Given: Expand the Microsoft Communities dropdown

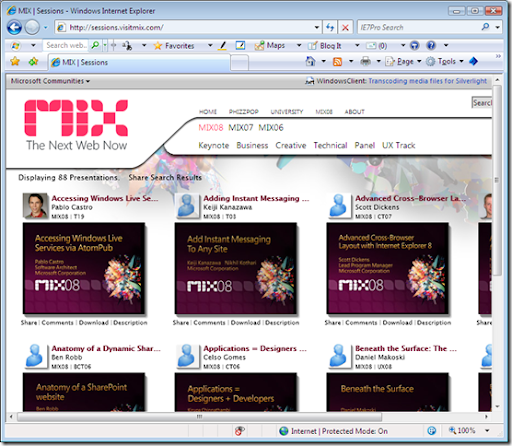Looking at the screenshot, I should (x=50, y=81).
